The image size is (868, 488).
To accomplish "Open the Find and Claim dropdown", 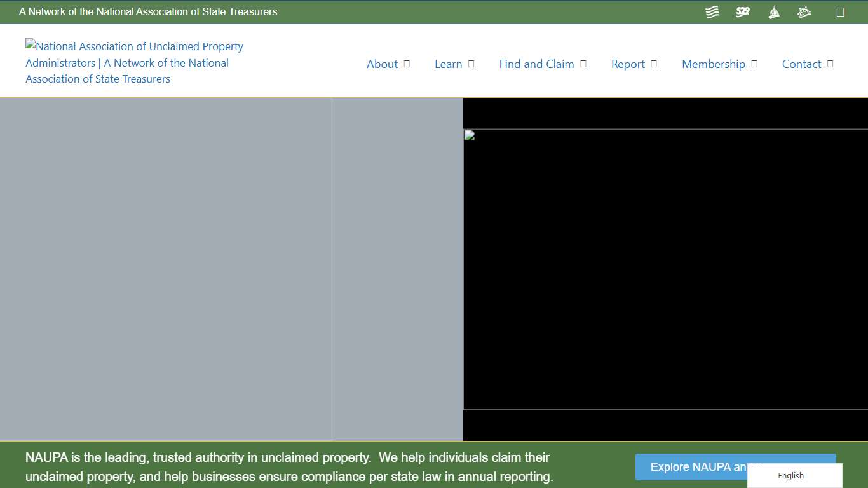I will (x=583, y=64).
